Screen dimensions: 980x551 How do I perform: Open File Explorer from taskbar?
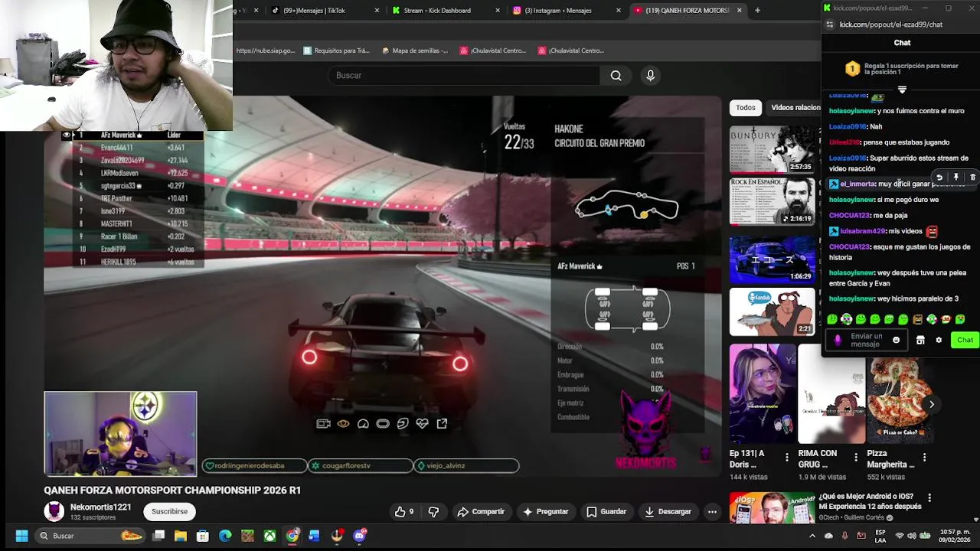[x=181, y=536]
